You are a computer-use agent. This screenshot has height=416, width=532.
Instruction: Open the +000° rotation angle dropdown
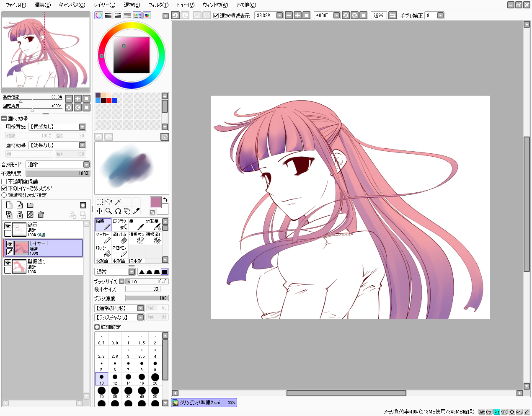tap(336, 16)
